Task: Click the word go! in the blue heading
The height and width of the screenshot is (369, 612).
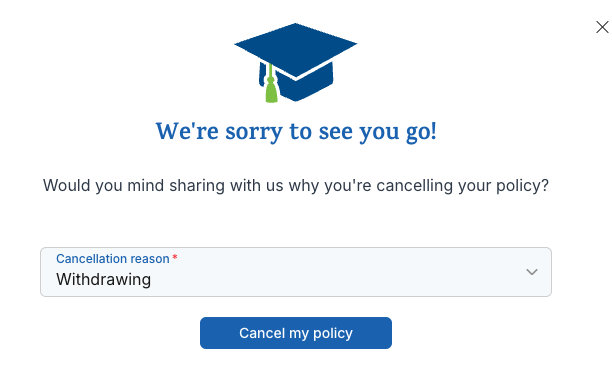Action: point(421,133)
